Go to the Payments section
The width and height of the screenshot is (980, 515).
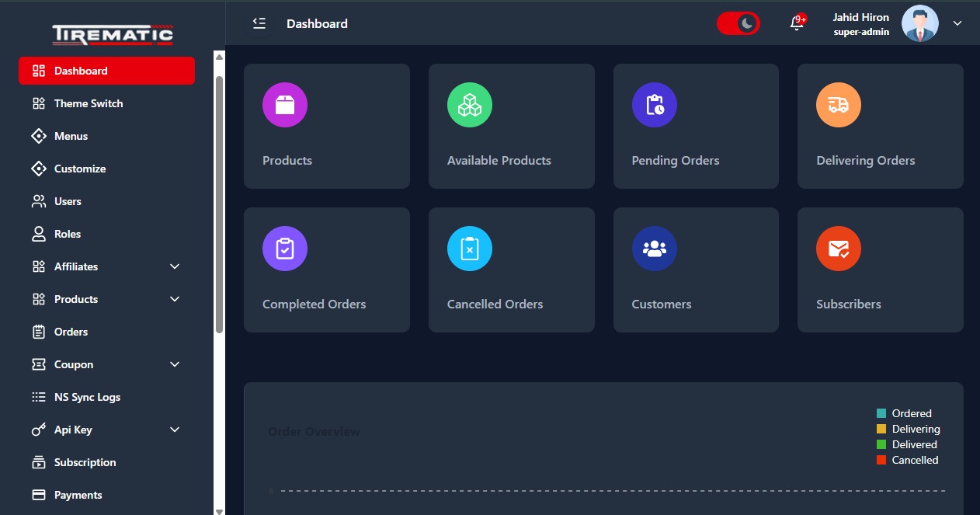coord(78,495)
